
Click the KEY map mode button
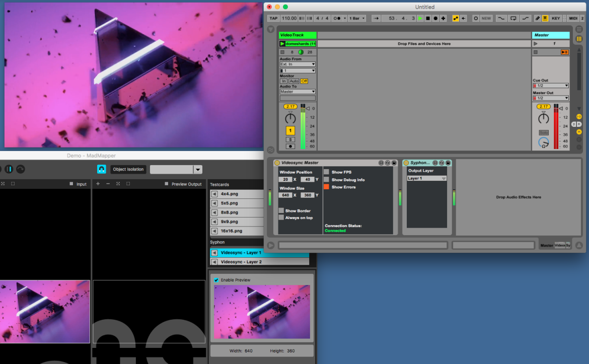click(x=556, y=18)
